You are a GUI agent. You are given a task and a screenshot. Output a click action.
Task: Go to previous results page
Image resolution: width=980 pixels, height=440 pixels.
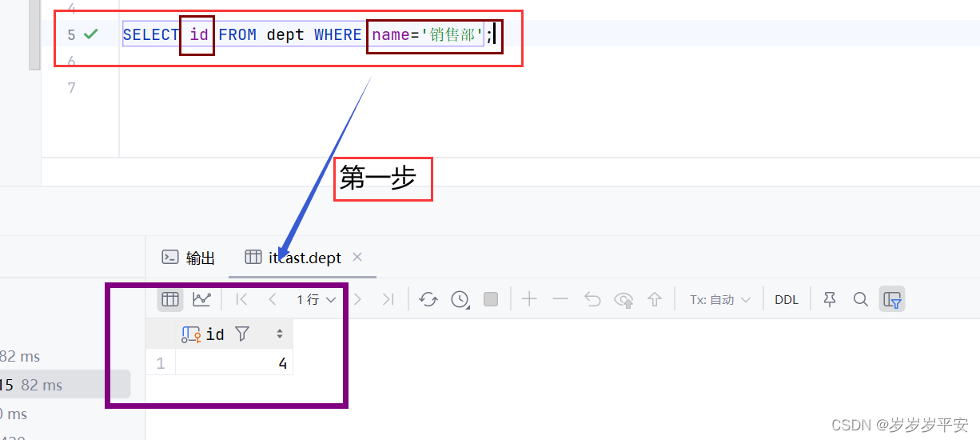tap(273, 299)
